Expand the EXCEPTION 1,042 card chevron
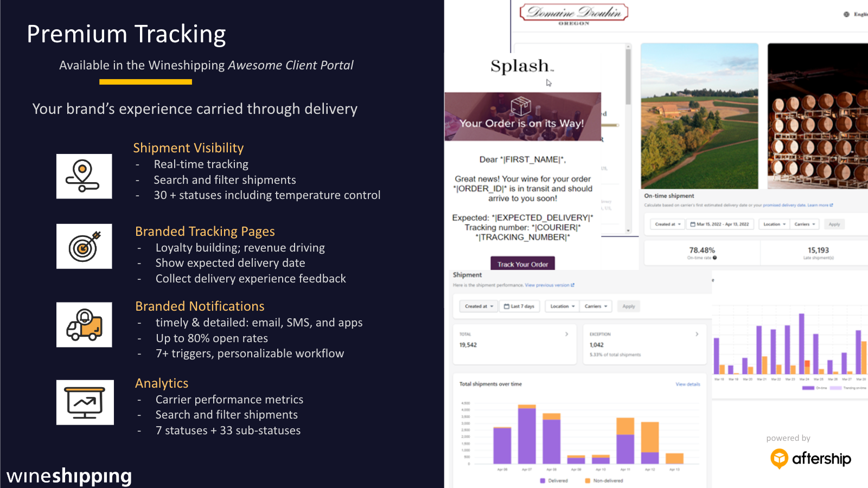Viewport: 868px width, 488px height. pyautogui.click(x=697, y=334)
